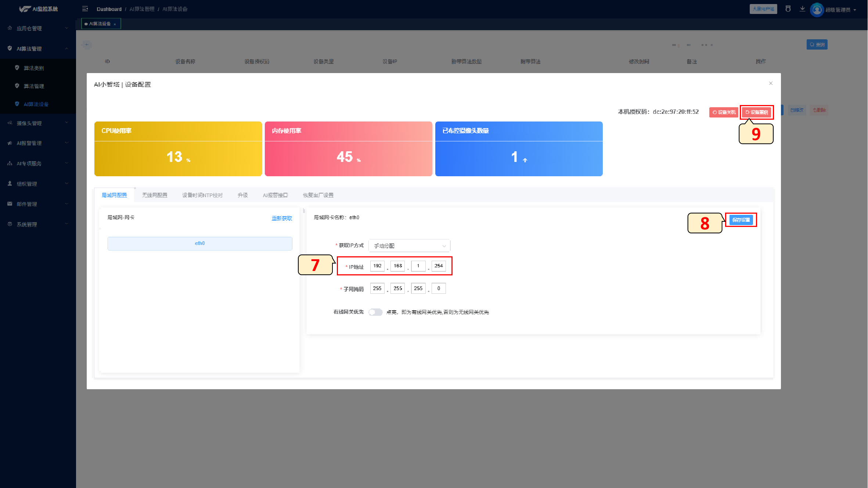Click the hamburger menu collapse icon

[85, 9]
